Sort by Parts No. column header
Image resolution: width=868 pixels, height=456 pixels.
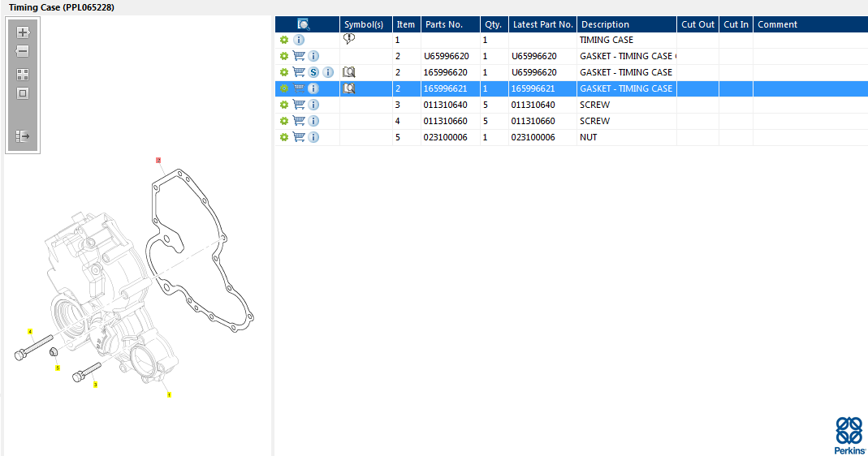451,24
